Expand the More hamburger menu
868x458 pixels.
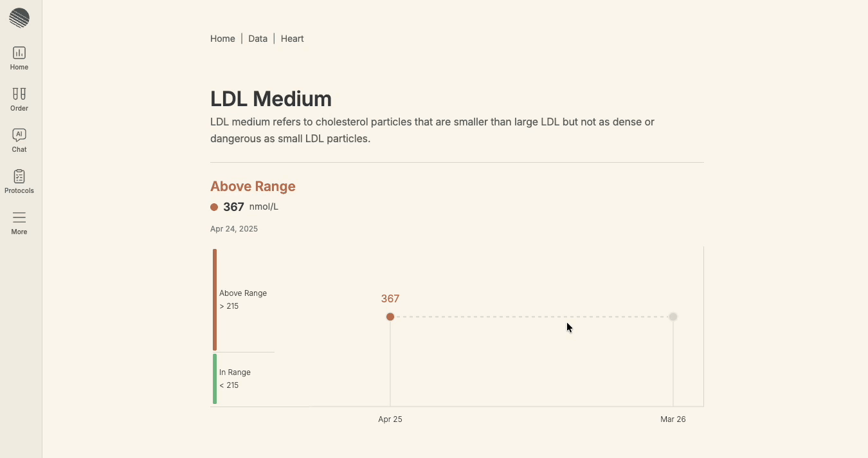[19, 217]
